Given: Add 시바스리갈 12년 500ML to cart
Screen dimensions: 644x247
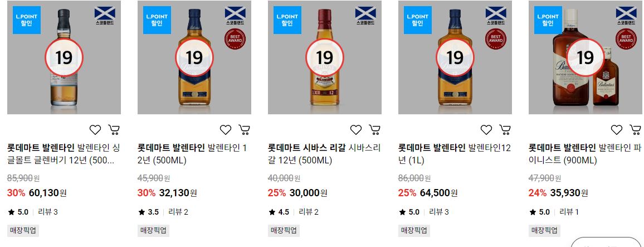Looking at the screenshot, I should click(x=374, y=130).
